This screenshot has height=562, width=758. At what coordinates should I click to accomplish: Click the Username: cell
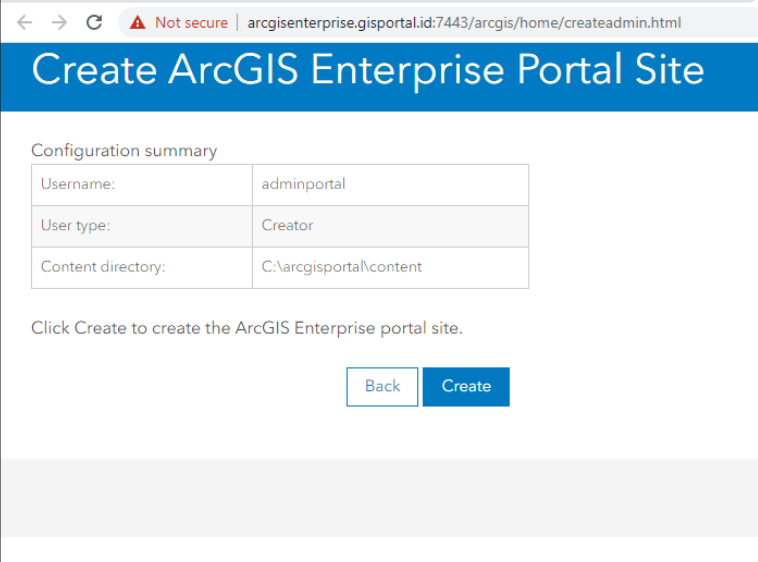[142, 185]
